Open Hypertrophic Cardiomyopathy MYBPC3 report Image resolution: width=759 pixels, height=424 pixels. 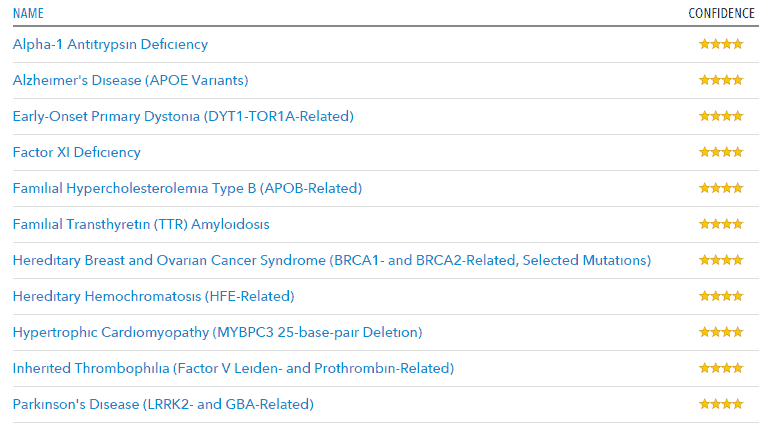217,332
